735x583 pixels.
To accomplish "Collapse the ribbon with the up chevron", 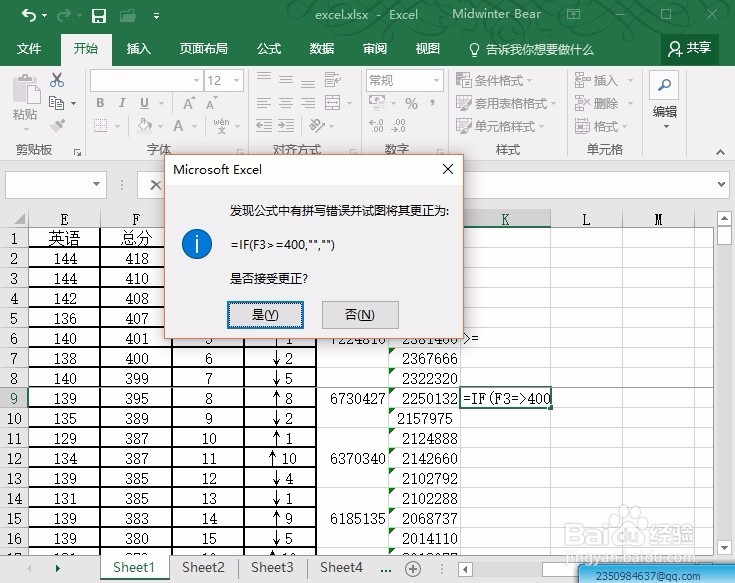I will pos(720,152).
